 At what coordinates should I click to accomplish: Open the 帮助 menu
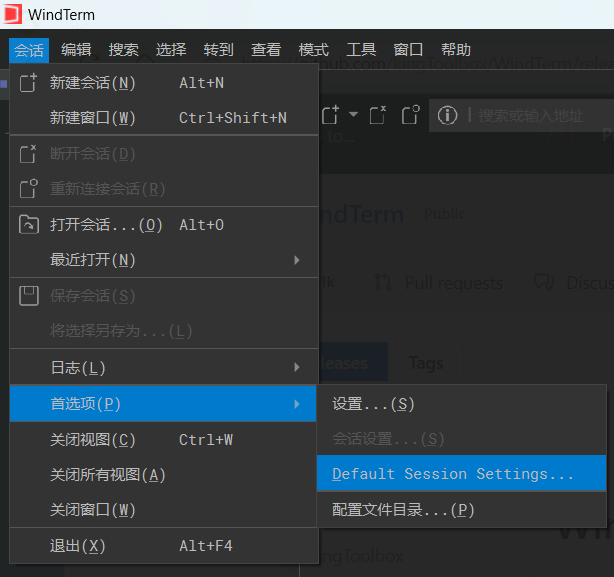[455, 50]
